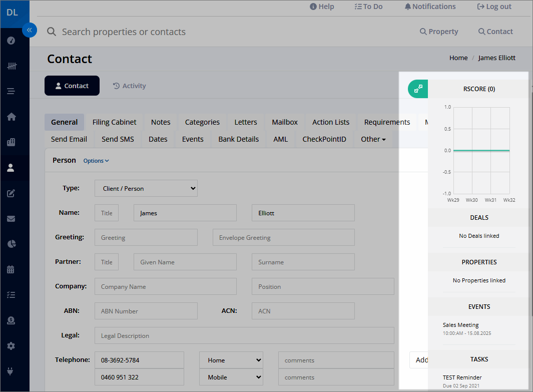The height and width of the screenshot is (392, 533).
Task: Click the ABN Number field
Action: tap(146, 311)
